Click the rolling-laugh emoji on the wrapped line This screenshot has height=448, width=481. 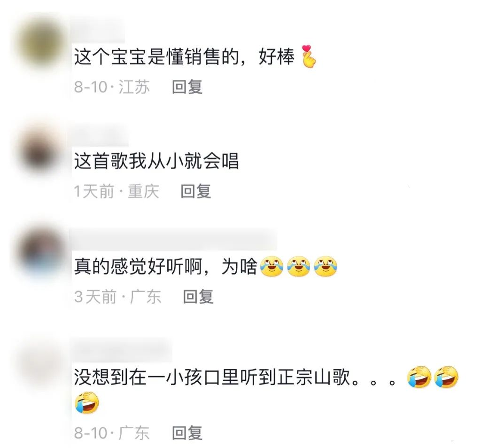tap(87, 402)
